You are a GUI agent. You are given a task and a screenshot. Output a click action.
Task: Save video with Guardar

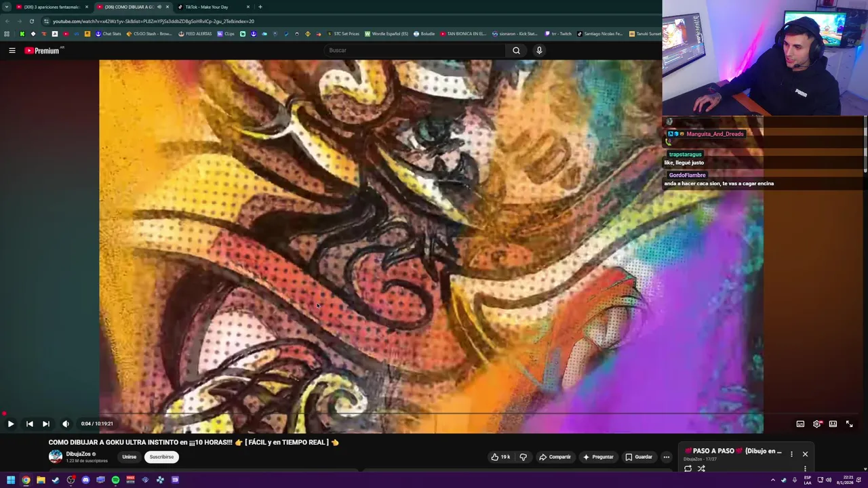click(x=639, y=457)
